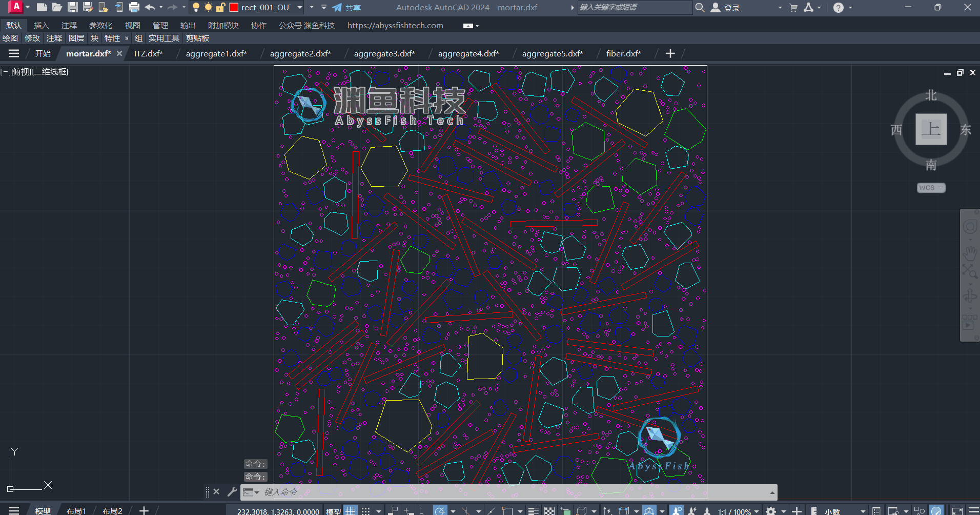The width and height of the screenshot is (980, 515).
Task: Click the 开始 start tab button
Action: [x=43, y=53]
